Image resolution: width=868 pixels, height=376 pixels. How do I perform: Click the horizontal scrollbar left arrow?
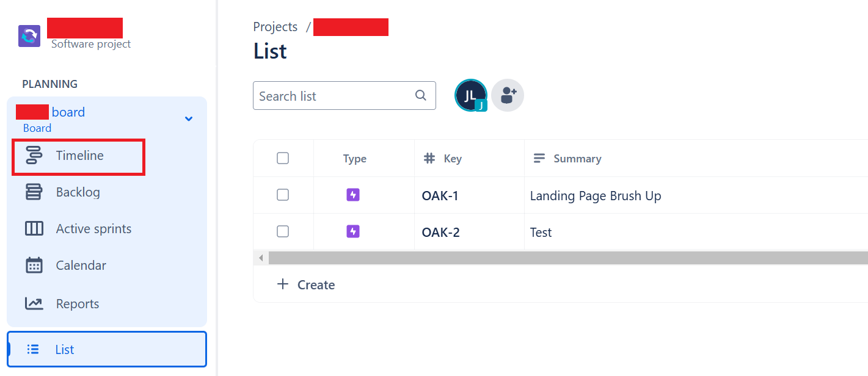click(261, 258)
